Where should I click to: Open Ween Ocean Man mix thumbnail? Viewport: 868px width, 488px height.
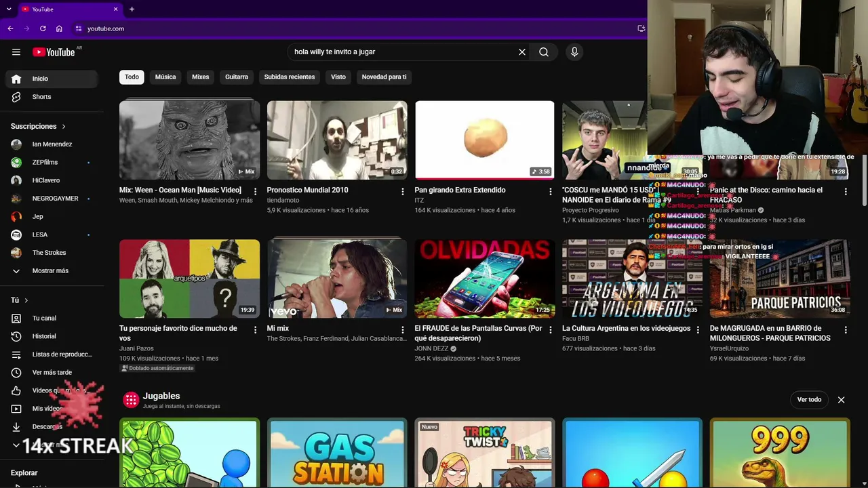[x=189, y=140]
